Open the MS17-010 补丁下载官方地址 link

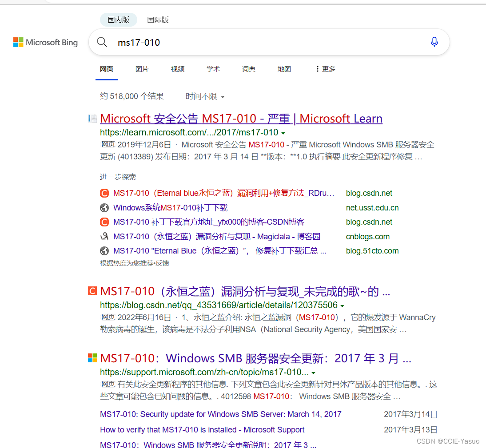click(209, 222)
